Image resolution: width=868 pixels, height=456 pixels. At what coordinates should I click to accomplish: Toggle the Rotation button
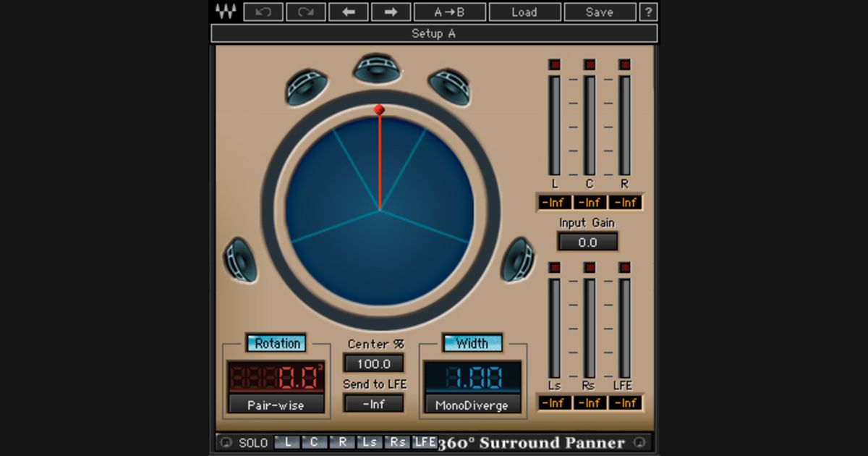click(276, 343)
